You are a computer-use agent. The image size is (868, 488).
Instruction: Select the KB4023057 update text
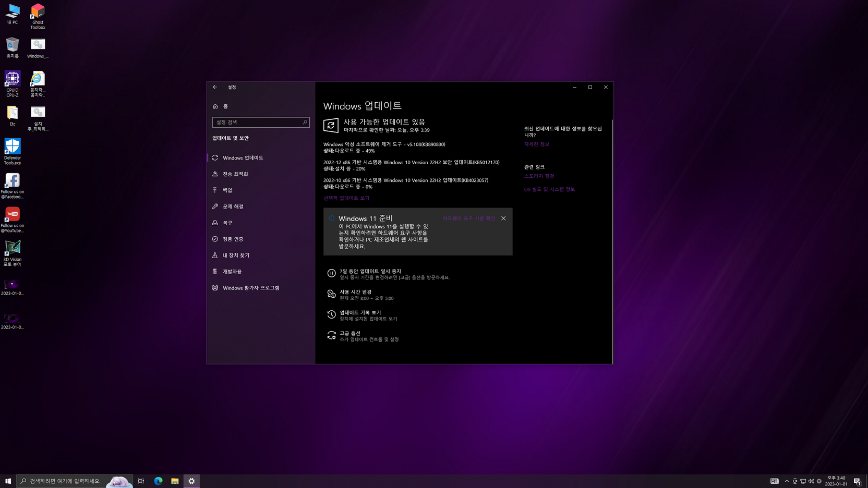(406, 180)
